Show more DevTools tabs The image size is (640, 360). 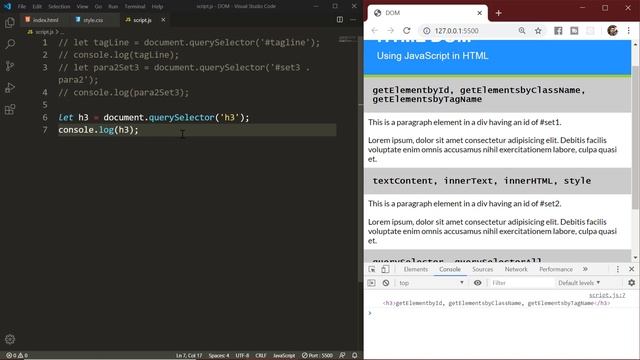(585, 269)
